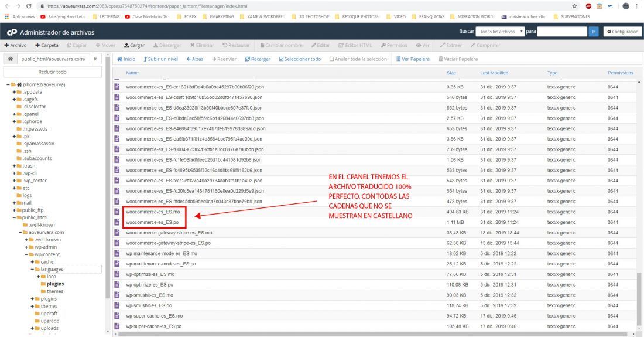Click Restaurar toolbar item
This screenshot has height=337, width=644.
tap(236, 45)
